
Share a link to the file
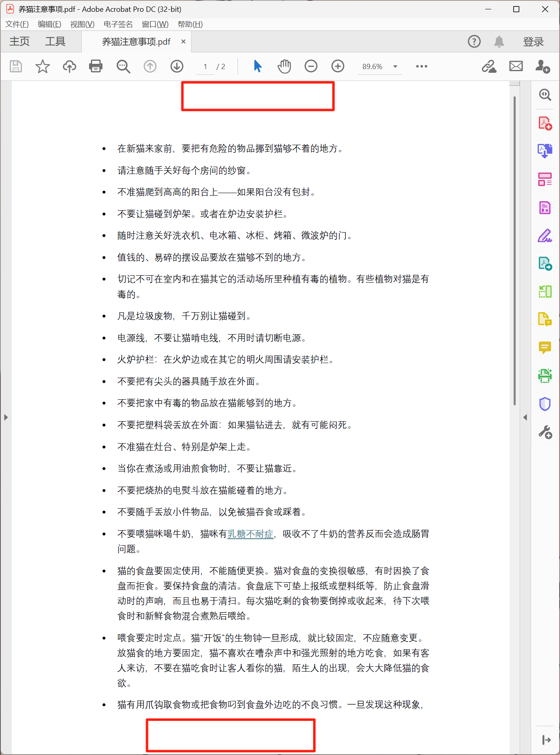point(489,66)
